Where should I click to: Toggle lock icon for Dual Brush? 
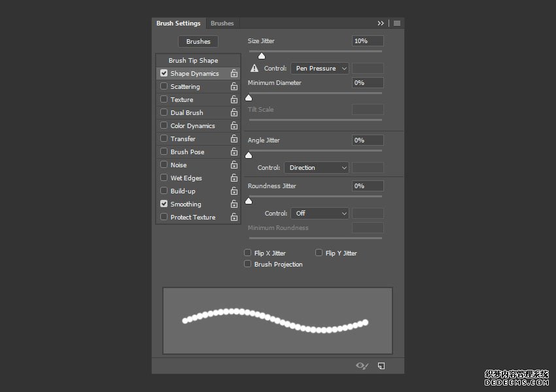(234, 112)
